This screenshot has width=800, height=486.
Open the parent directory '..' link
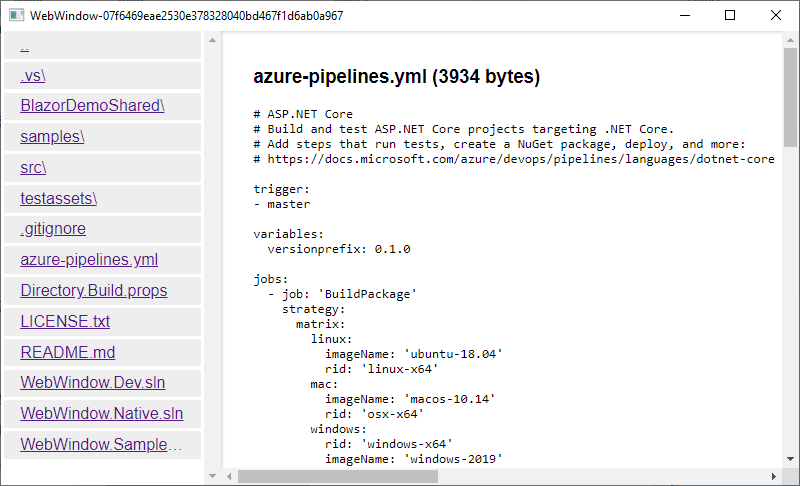click(x=24, y=46)
